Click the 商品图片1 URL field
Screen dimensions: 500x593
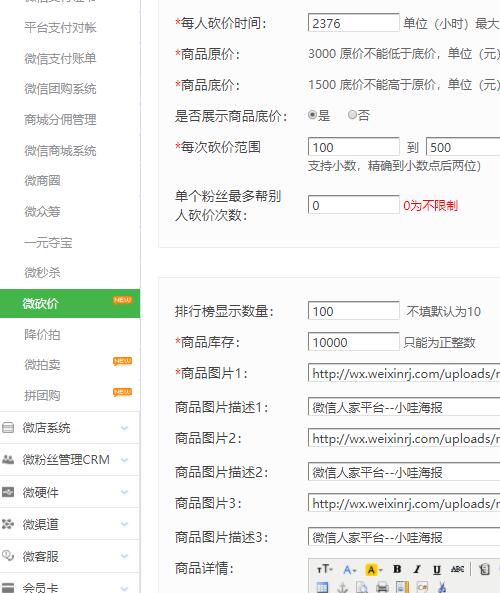404,373
